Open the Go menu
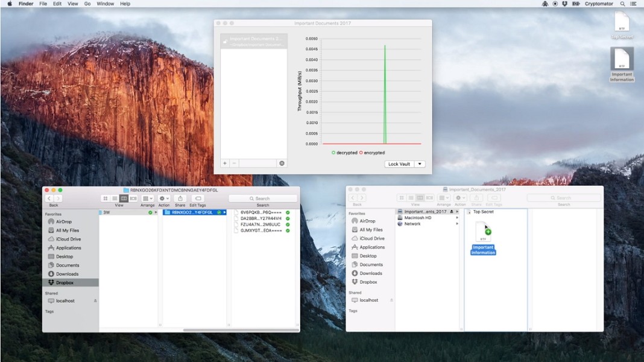644x362 pixels. pyautogui.click(x=87, y=4)
